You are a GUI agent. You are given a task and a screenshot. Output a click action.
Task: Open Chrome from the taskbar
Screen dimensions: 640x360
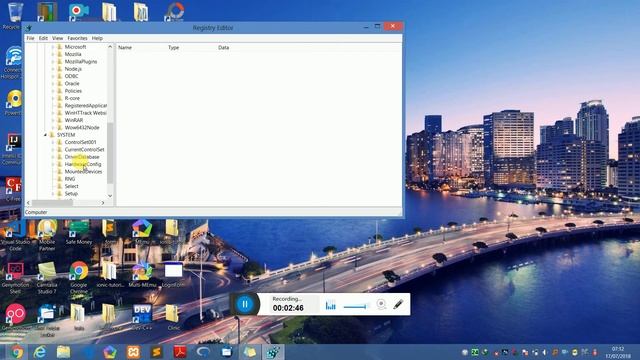click(x=16, y=352)
